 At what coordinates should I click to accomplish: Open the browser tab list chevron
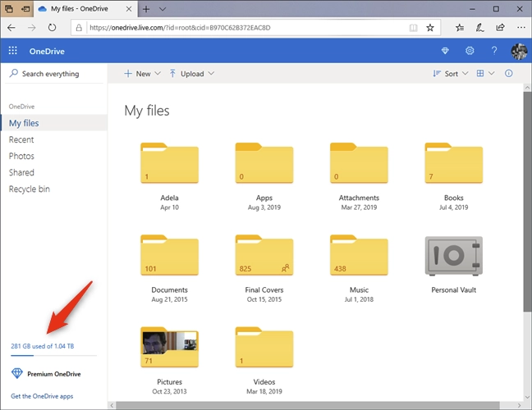(163, 9)
